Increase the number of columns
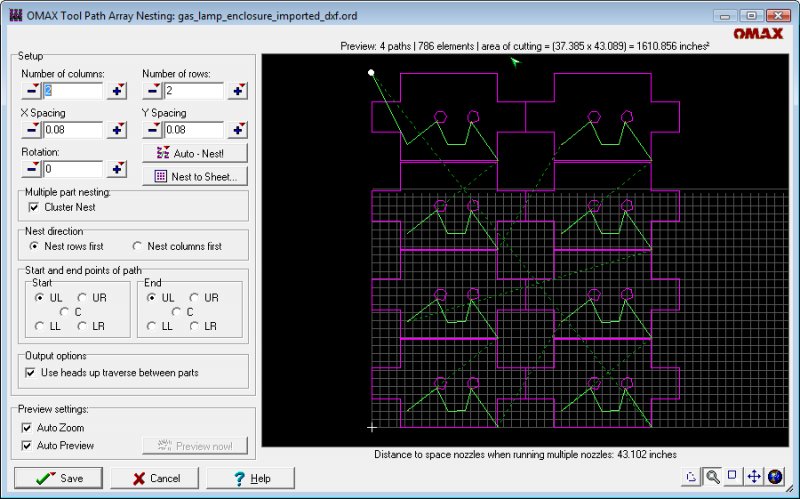 [117, 91]
